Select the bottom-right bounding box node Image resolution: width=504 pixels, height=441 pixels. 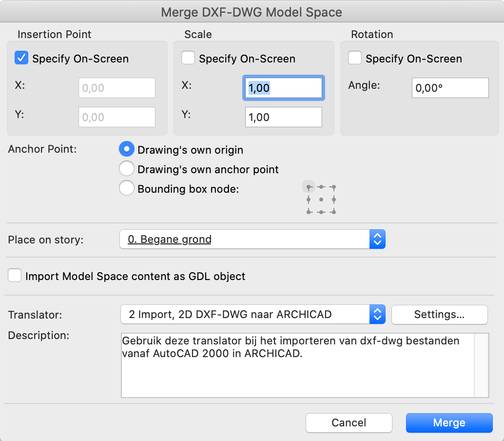[334, 212]
